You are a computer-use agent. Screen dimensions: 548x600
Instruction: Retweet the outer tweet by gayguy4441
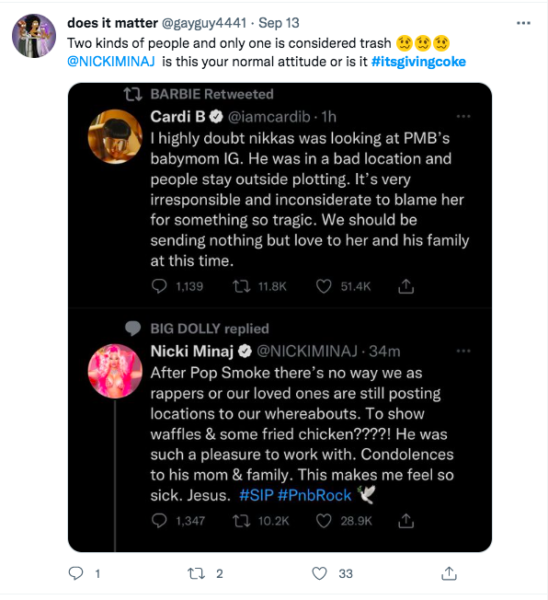pyautogui.click(x=196, y=573)
